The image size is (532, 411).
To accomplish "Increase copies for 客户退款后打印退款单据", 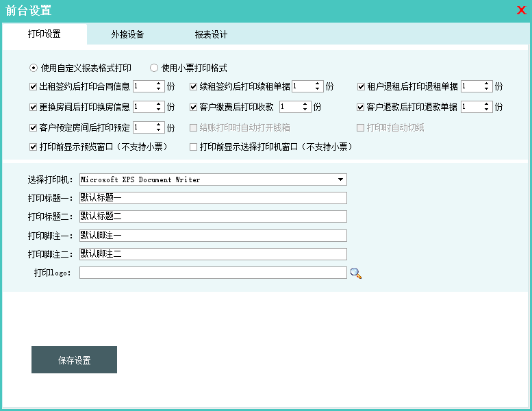I will (487, 104).
